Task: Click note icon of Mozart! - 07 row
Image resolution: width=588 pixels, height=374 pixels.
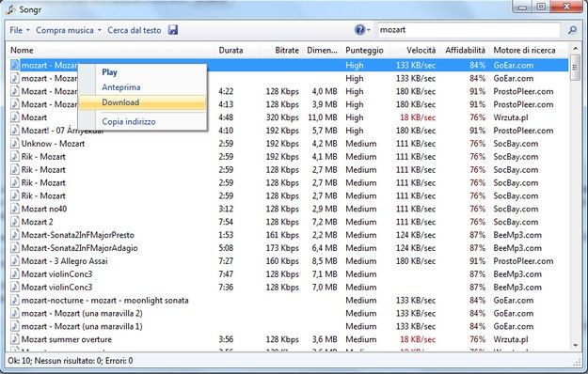Action: [15, 131]
